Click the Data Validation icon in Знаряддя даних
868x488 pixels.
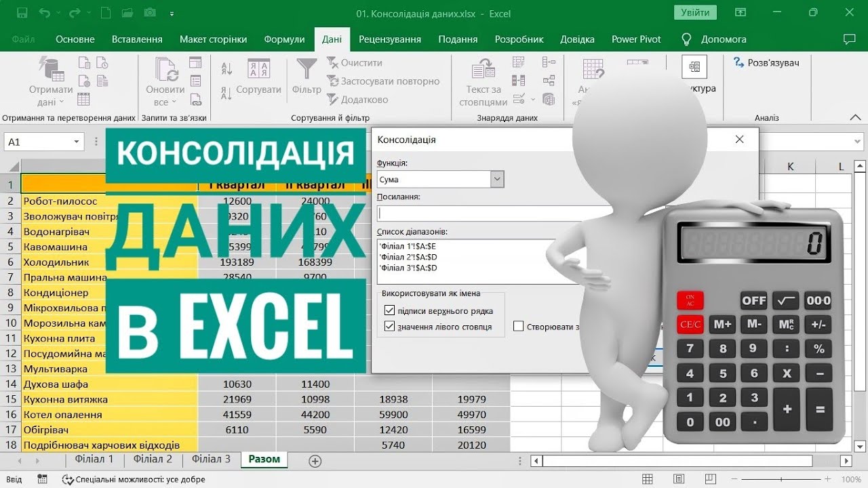pos(518,99)
